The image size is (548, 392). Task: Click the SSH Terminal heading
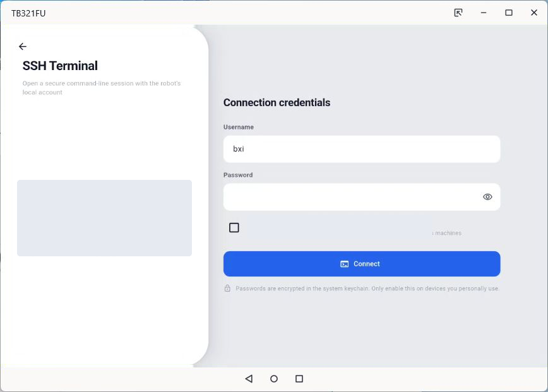[60, 66]
